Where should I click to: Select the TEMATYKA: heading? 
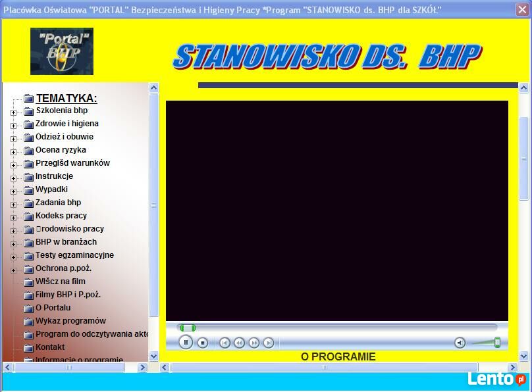(x=66, y=98)
